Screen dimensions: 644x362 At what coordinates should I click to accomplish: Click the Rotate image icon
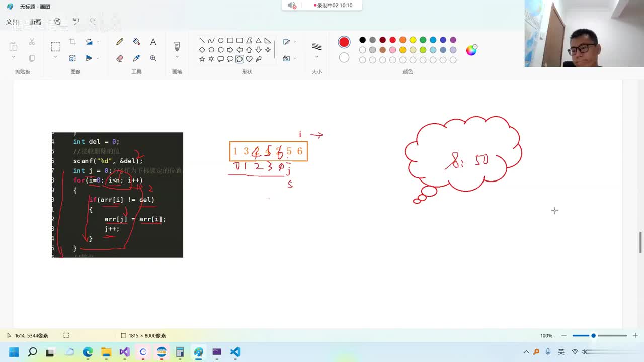[89, 42]
